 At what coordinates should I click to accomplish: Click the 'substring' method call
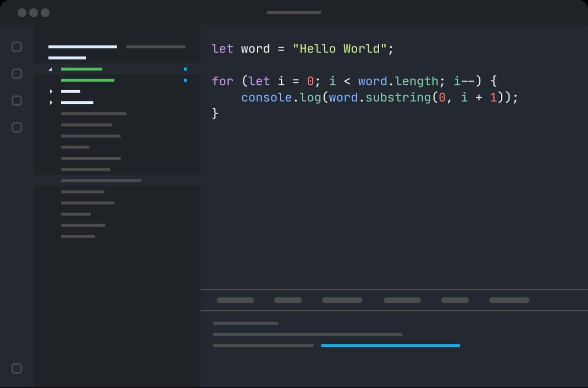click(x=398, y=97)
